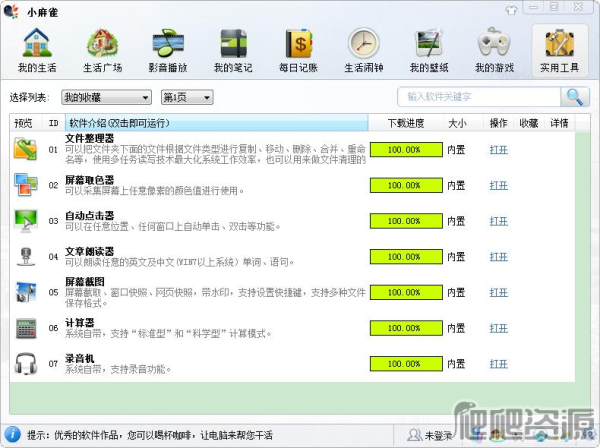Click the 下载进度 column header
Screen dimensions: 600x448
[x=406, y=123]
